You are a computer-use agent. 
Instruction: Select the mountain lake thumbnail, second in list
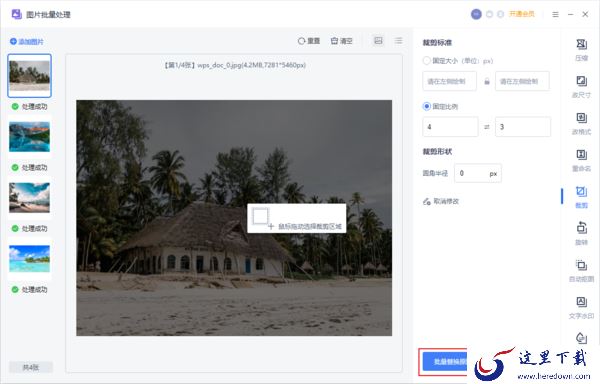(29, 137)
